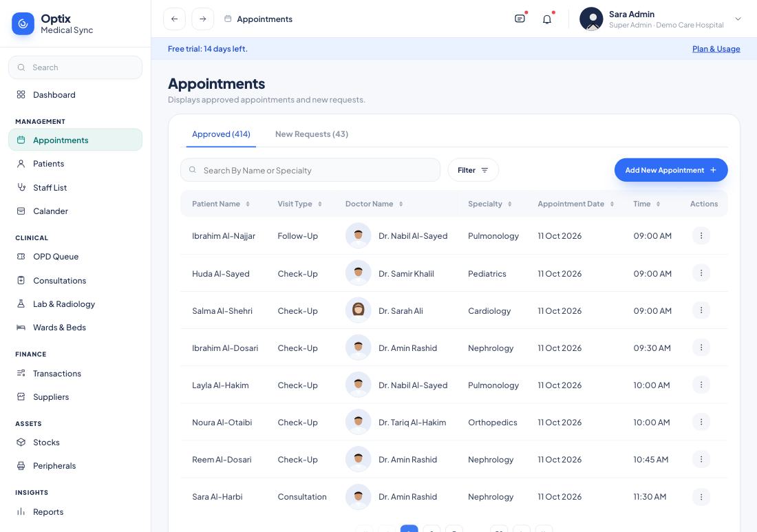The width and height of the screenshot is (757, 532).
Task: Open actions menu for Layla Al-Hakim row
Action: coord(701,385)
